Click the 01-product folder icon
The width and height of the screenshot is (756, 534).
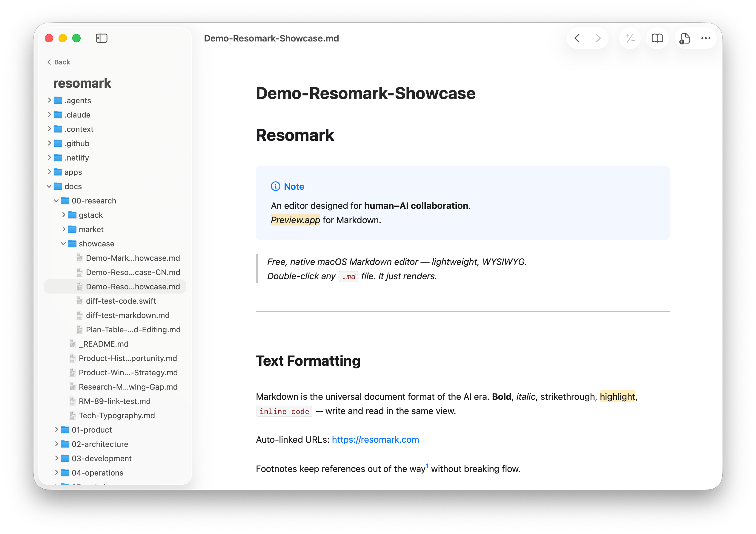point(65,429)
